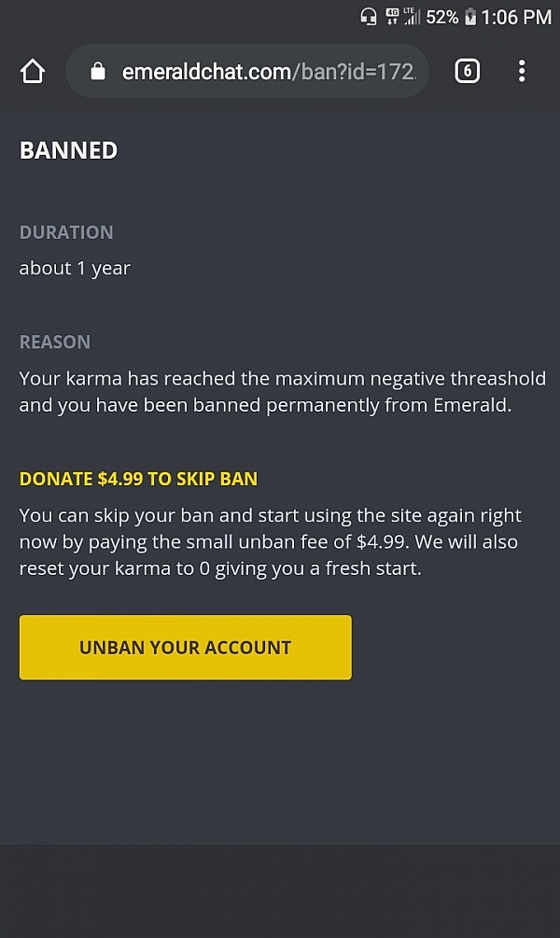Tap the 'about 1 year' duration text

(x=75, y=269)
